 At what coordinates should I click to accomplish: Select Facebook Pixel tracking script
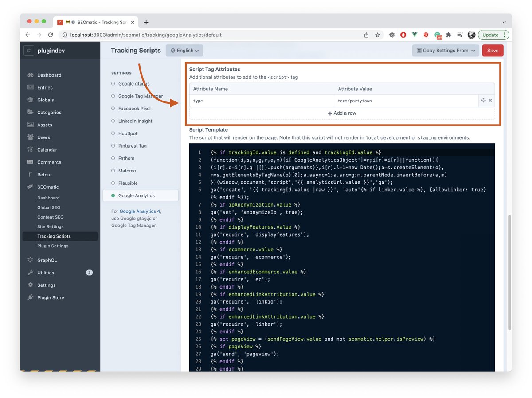(x=134, y=109)
